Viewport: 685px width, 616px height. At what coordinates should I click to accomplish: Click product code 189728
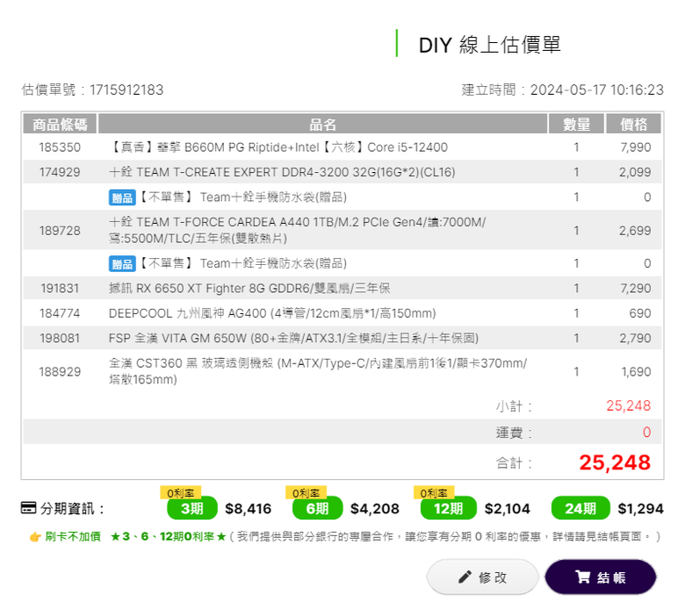[x=60, y=231]
